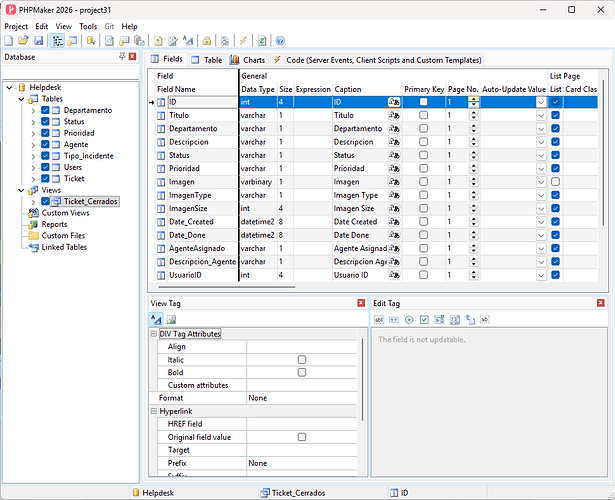Screen dimensions: 615x500
Task: Open the Edit menu
Action: tap(42, 26)
